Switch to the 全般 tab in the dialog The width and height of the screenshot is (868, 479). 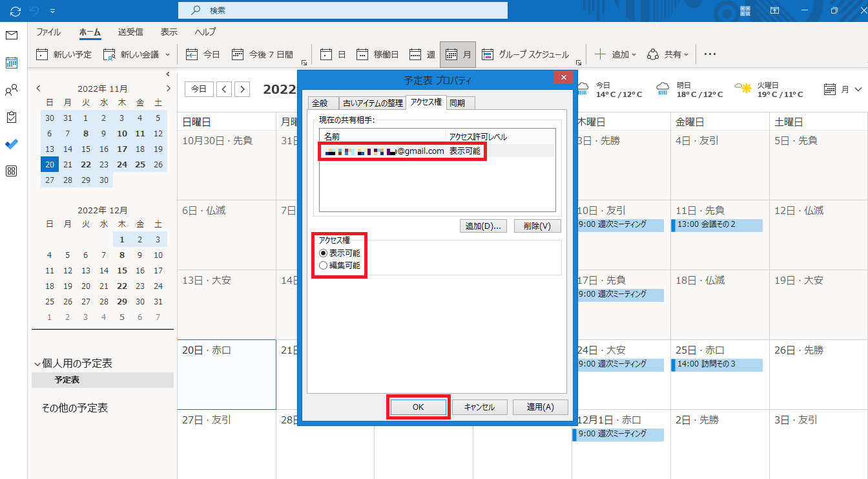pyautogui.click(x=323, y=103)
